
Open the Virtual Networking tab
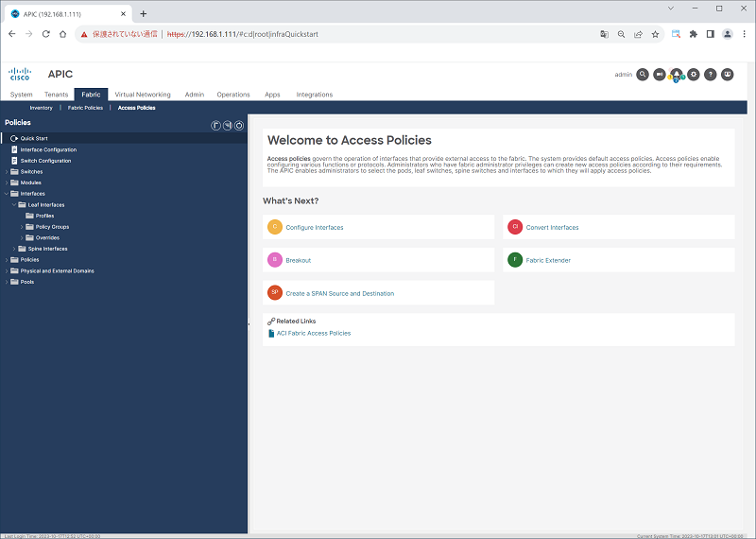coord(143,95)
